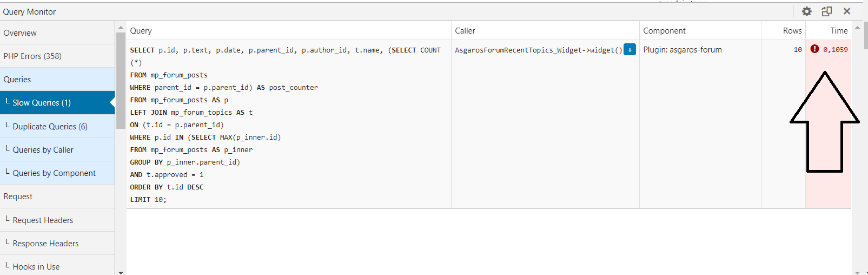Select Slow Queries (1) submenu
Viewport: 868px width, 275px height.
42,103
